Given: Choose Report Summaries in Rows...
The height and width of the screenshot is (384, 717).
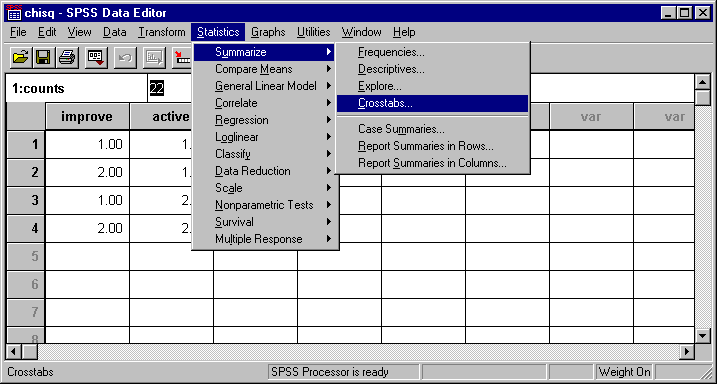Looking at the screenshot, I should tap(433, 146).
